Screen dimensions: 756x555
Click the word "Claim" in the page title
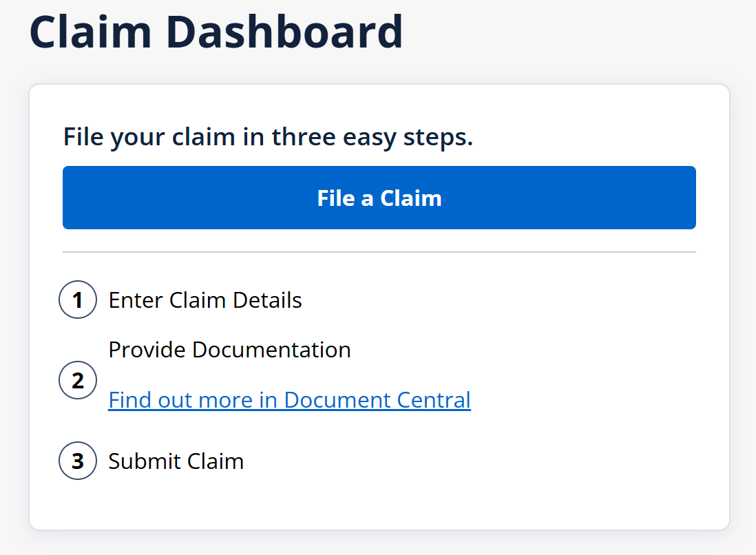click(x=90, y=32)
